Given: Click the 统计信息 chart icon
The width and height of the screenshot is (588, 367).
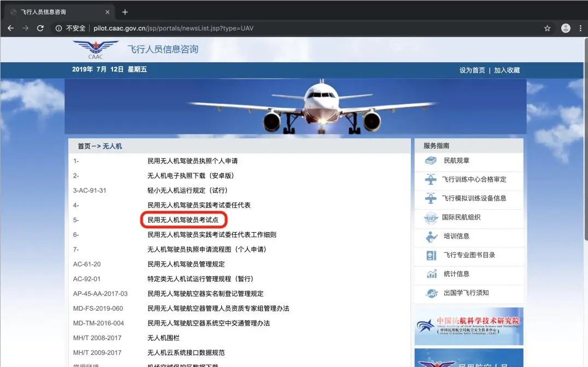Looking at the screenshot, I should (431, 274).
